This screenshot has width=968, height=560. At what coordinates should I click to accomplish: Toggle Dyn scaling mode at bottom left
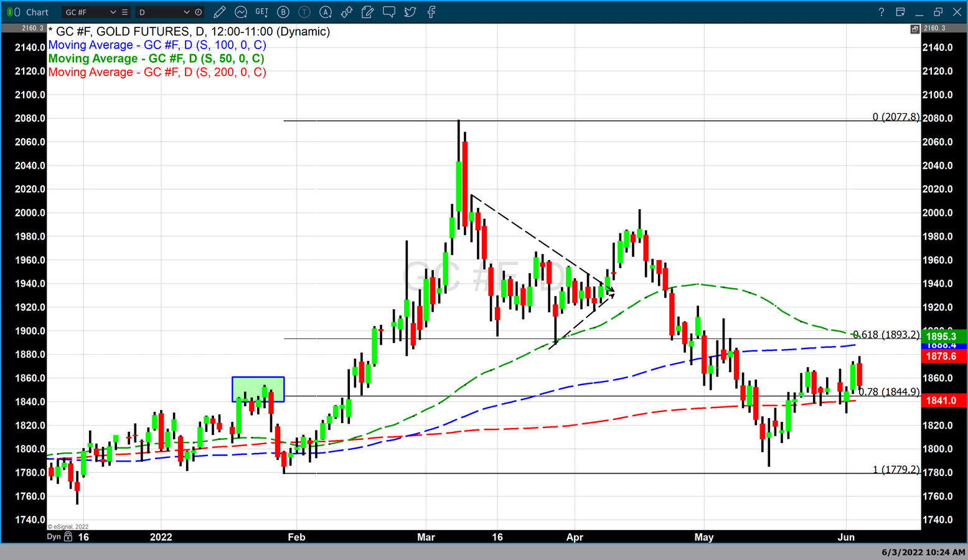coord(54,536)
